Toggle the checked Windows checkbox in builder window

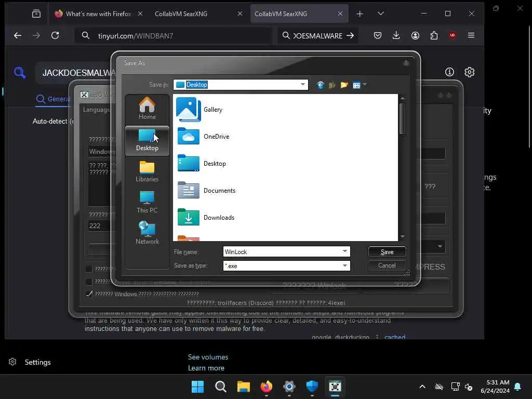[x=89, y=294]
